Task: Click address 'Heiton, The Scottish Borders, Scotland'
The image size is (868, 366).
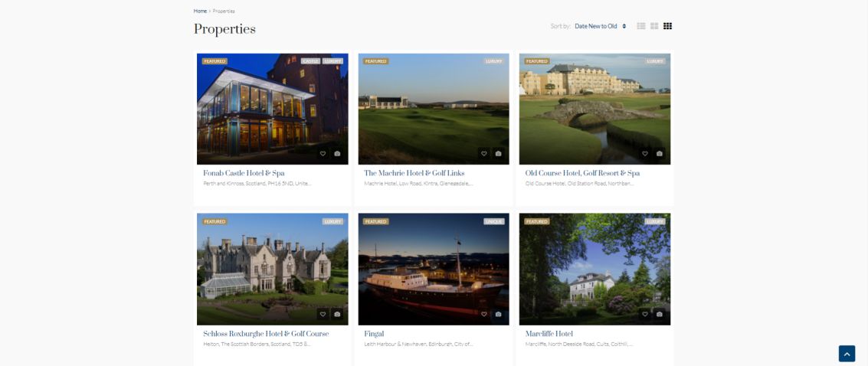Action: pos(257,344)
